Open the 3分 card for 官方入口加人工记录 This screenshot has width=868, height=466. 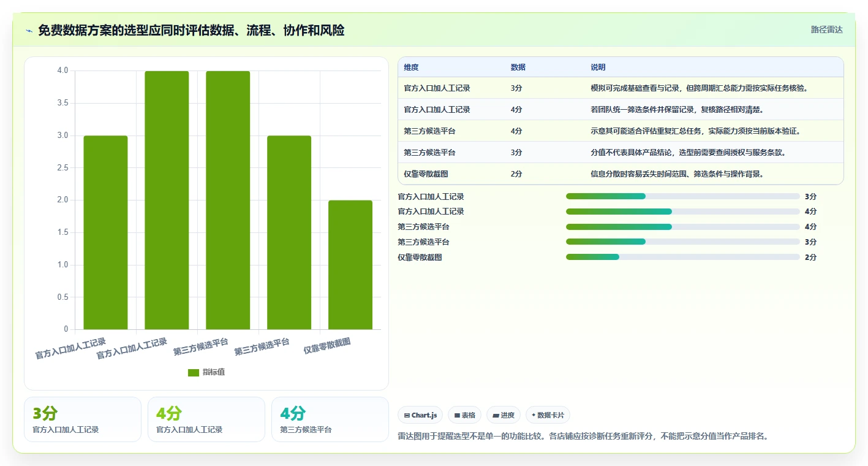tap(83, 419)
